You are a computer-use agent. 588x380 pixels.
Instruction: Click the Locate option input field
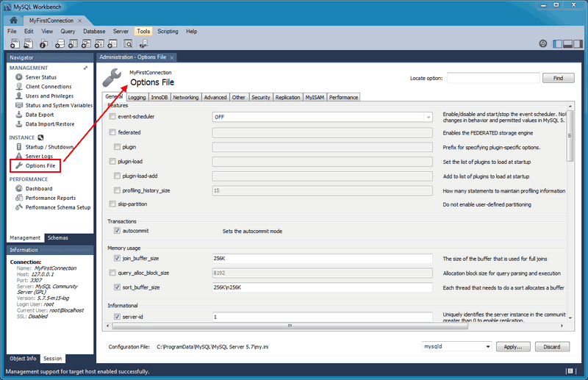493,78
